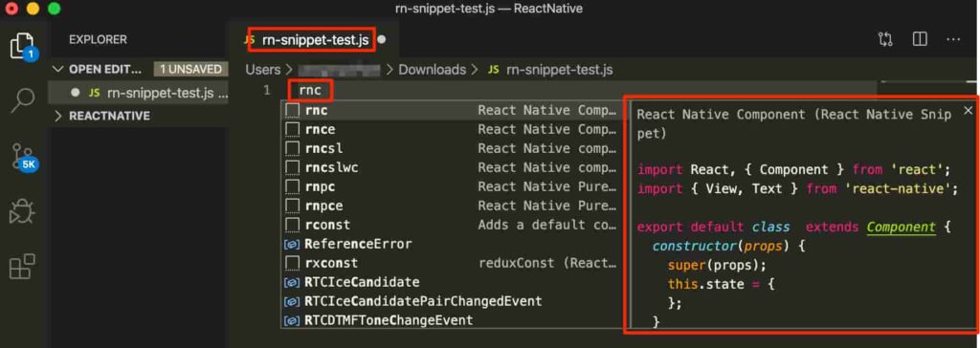980x348 pixels.
Task: Open Source Control view with 5K badge
Action: pos(24,156)
